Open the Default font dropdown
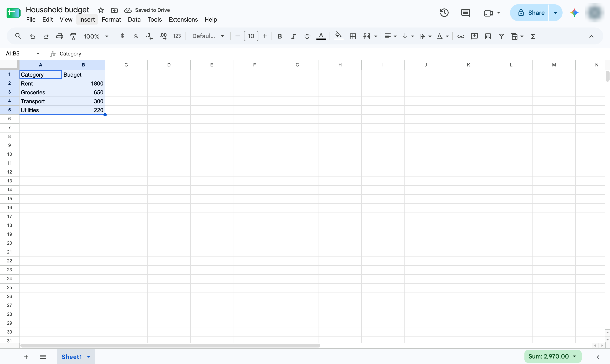610x364 pixels. (208, 36)
